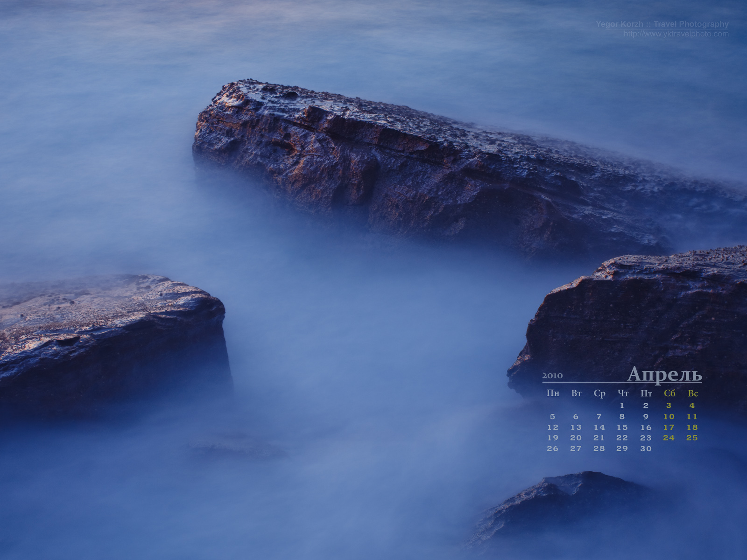Click date 1 in the calendar
Viewport: 747px width, 560px height.
(622, 406)
